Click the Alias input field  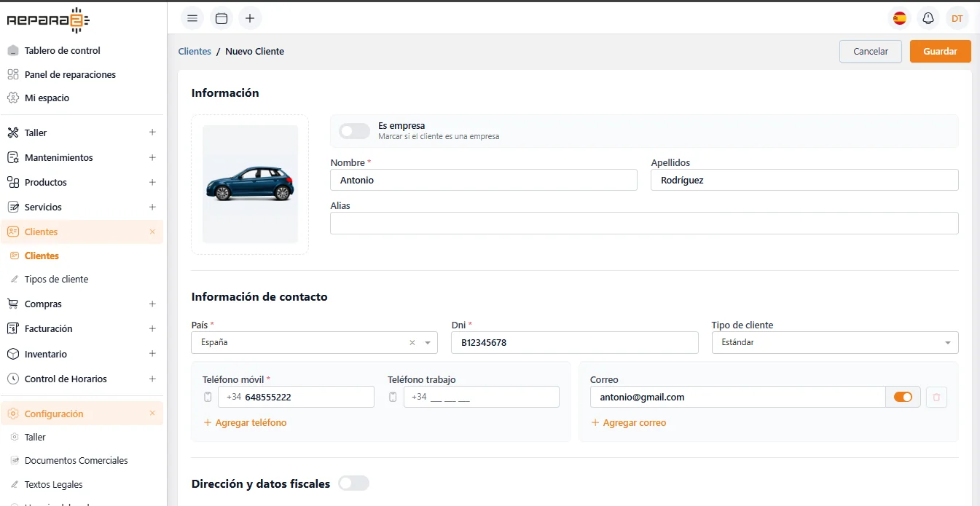point(644,223)
